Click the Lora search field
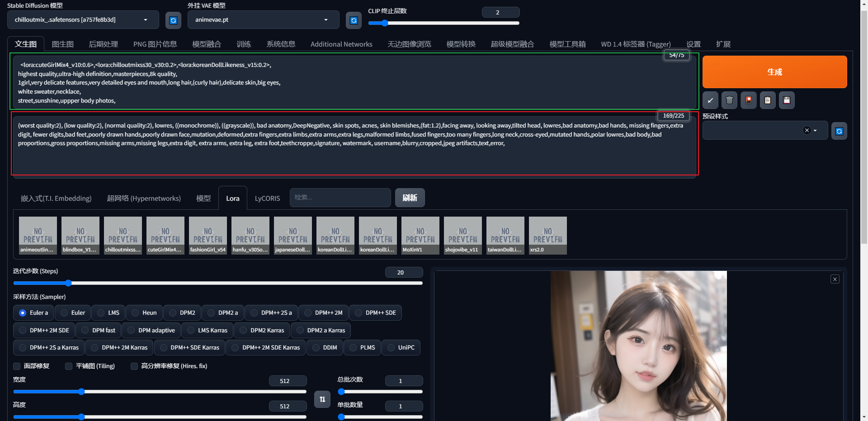 click(340, 198)
